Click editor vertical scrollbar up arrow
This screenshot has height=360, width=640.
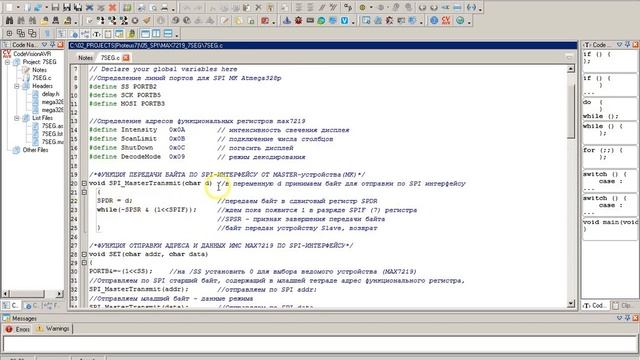click(x=571, y=69)
